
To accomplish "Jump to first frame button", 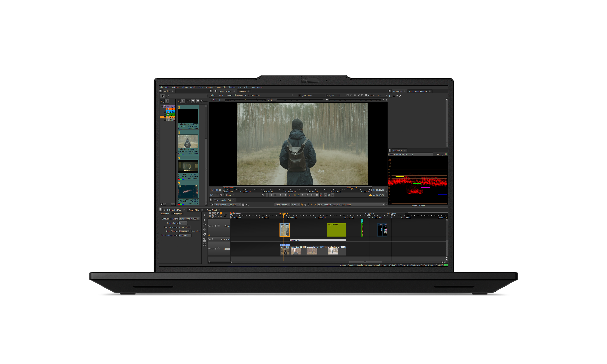I will (271, 195).
